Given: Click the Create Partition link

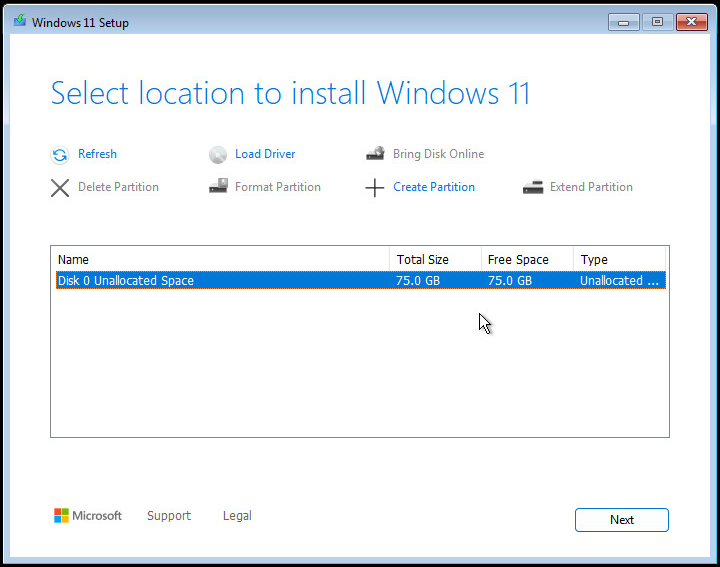Looking at the screenshot, I should point(434,187).
